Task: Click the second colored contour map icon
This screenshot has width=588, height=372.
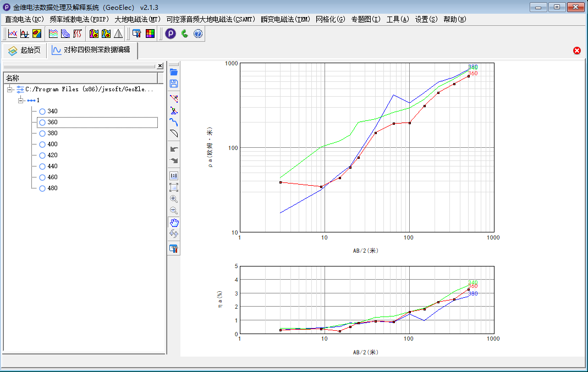Action: [x=106, y=34]
